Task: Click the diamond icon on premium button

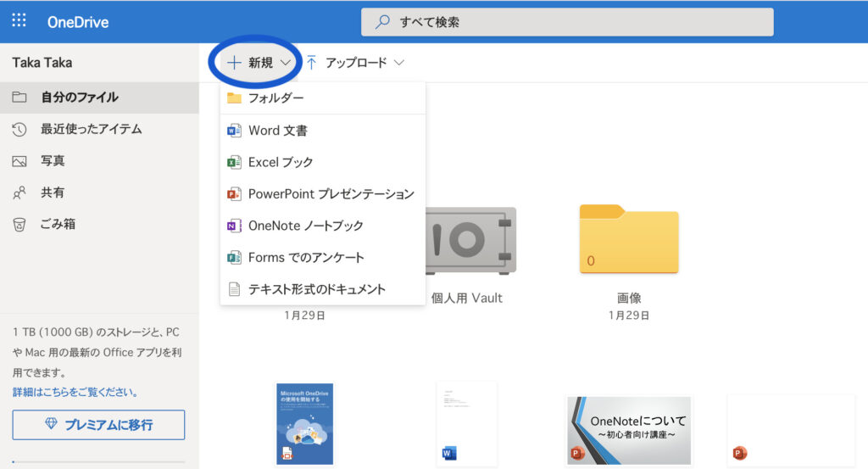Action: 51,424
